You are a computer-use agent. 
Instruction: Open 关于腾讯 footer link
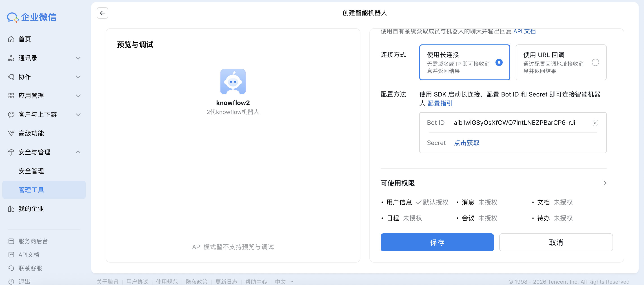pos(107,281)
